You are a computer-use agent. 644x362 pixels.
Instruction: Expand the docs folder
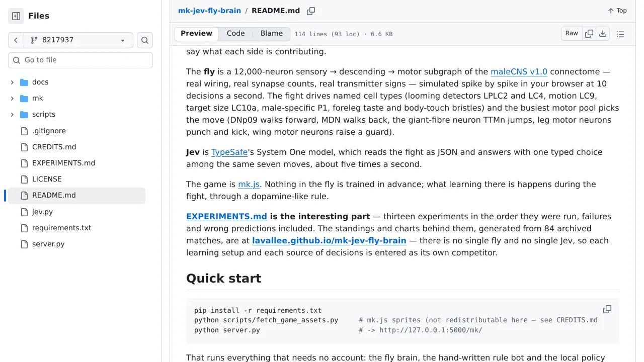click(x=12, y=82)
